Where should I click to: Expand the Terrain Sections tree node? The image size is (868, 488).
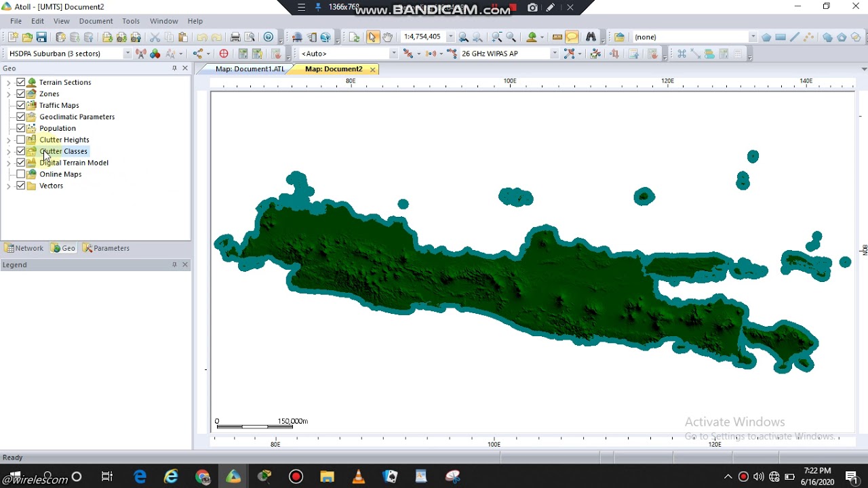(8, 83)
